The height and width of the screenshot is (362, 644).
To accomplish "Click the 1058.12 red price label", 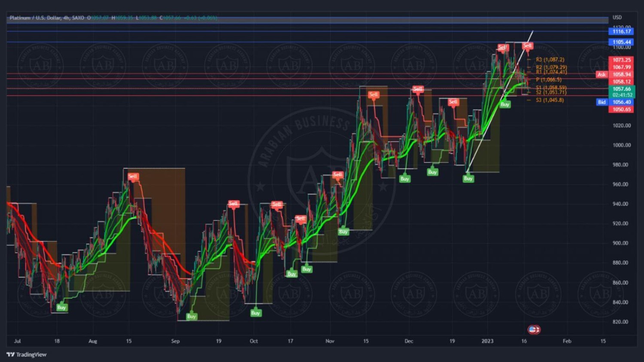I will [621, 81].
